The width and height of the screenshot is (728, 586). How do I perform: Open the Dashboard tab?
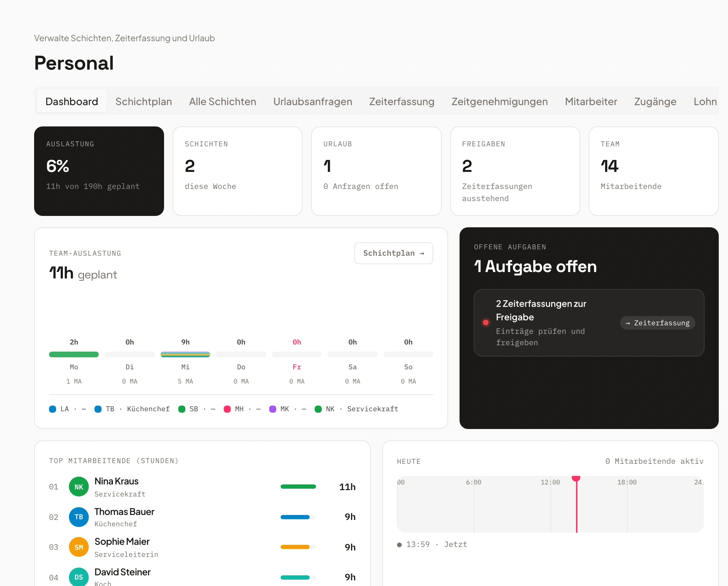coord(72,102)
